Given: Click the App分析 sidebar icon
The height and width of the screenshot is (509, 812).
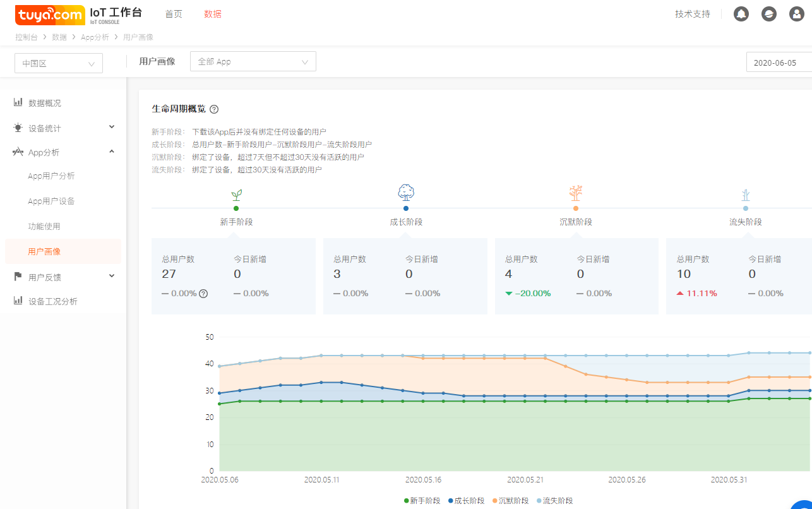Looking at the screenshot, I should [x=18, y=152].
